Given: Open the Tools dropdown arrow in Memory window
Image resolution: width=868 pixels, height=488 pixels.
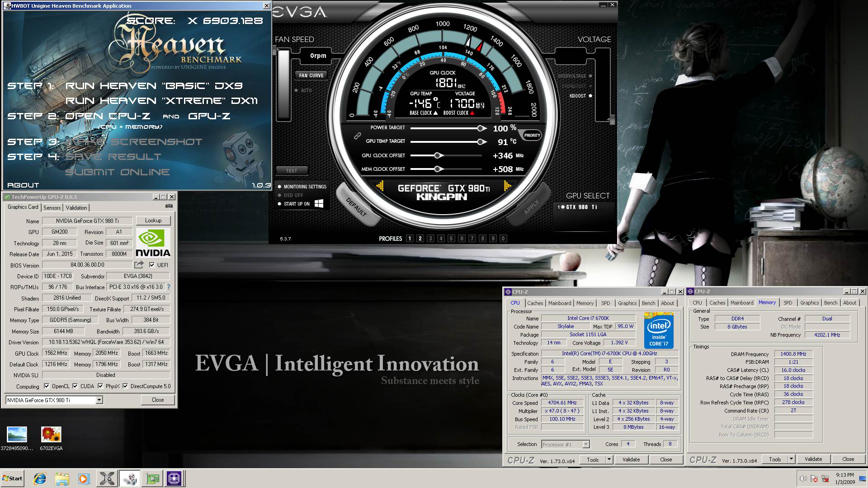Looking at the screenshot, I should tap(791, 459).
